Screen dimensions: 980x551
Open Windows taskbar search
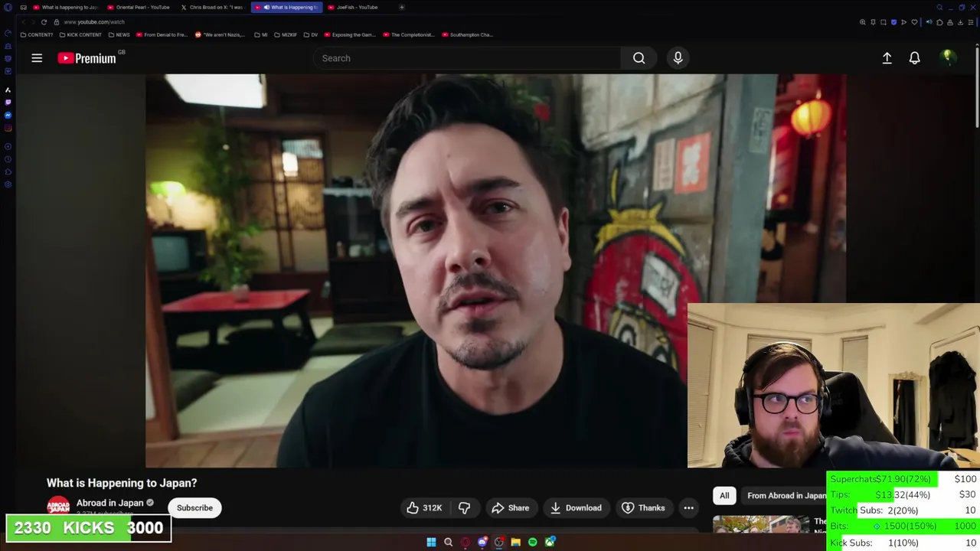coord(448,542)
